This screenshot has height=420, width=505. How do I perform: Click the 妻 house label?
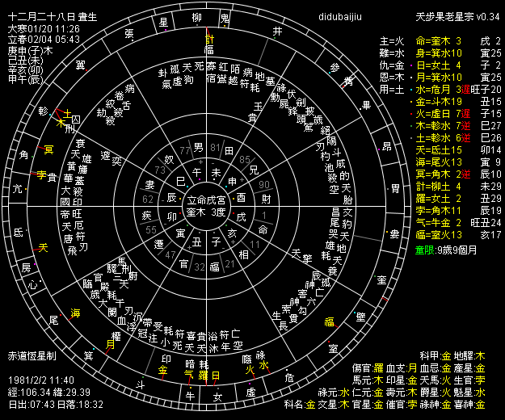148,183
